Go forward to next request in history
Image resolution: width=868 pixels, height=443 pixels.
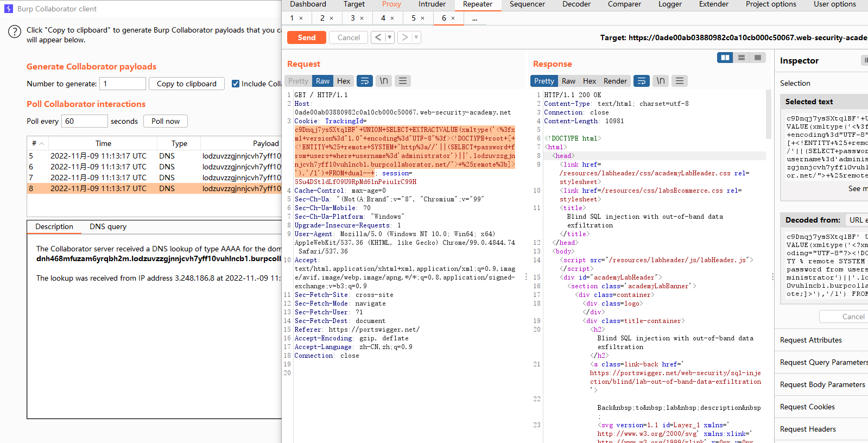coord(404,37)
